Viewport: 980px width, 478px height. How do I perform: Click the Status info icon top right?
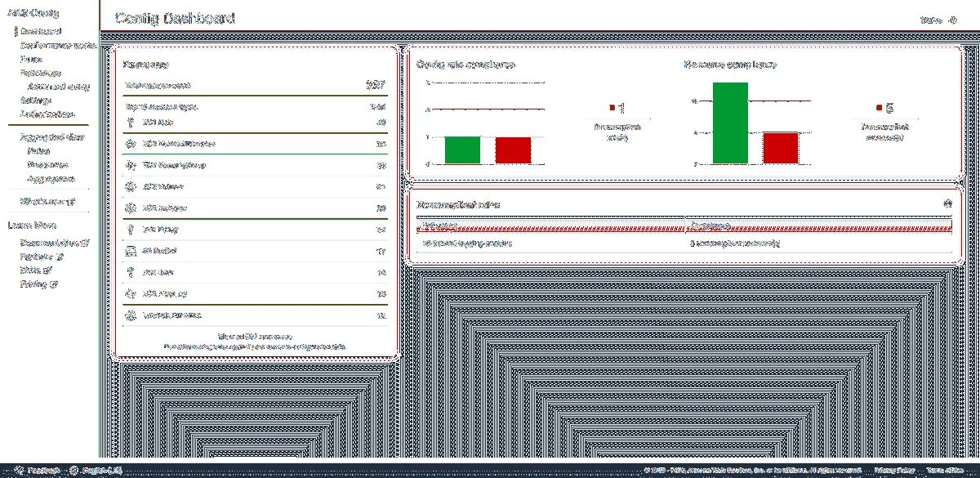(951, 20)
